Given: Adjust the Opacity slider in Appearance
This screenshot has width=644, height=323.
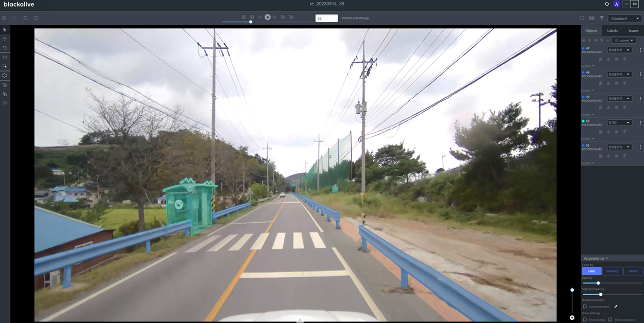Looking at the screenshot, I should point(598,283).
